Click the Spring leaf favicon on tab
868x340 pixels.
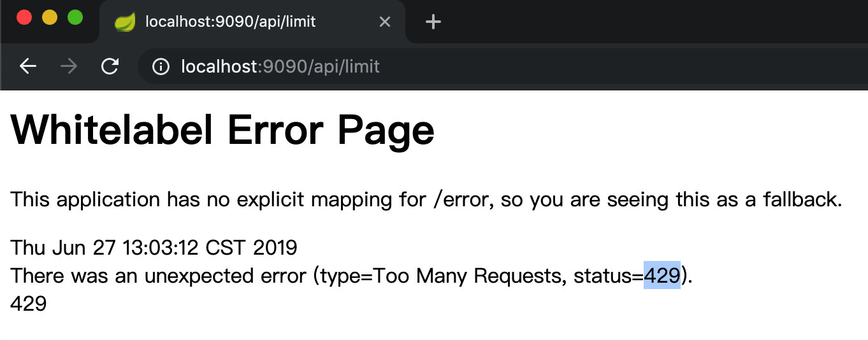pyautogui.click(x=124, y=22)
